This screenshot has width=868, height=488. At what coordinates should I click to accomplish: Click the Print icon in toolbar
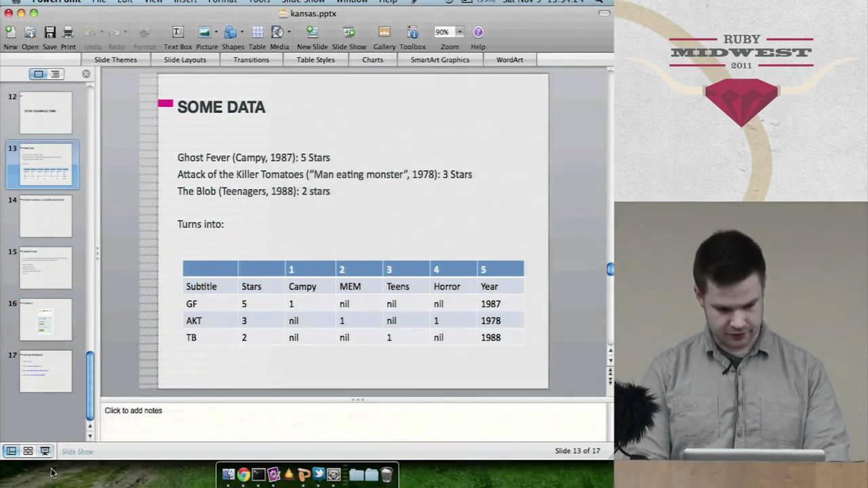coord(68,32)
